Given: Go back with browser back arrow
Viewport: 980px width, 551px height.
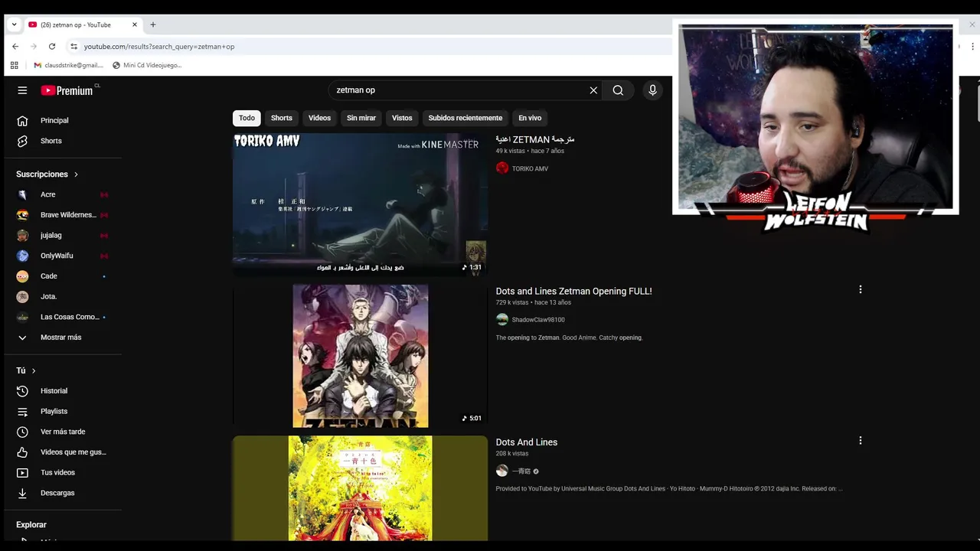Looking at the screenshot, I should click(x=15, y=47).
